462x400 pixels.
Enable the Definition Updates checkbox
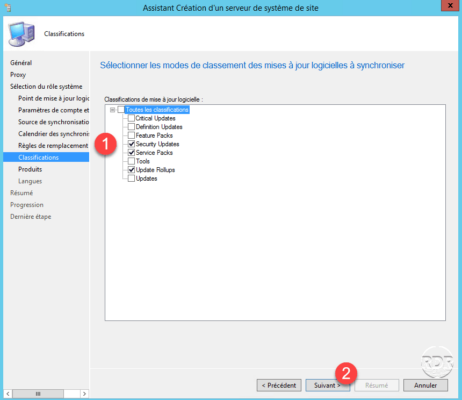(x=131, y=127)
